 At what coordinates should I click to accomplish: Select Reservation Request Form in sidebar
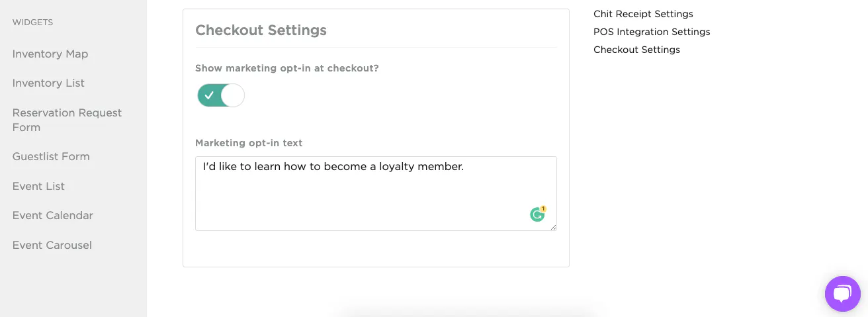[67, 120]
